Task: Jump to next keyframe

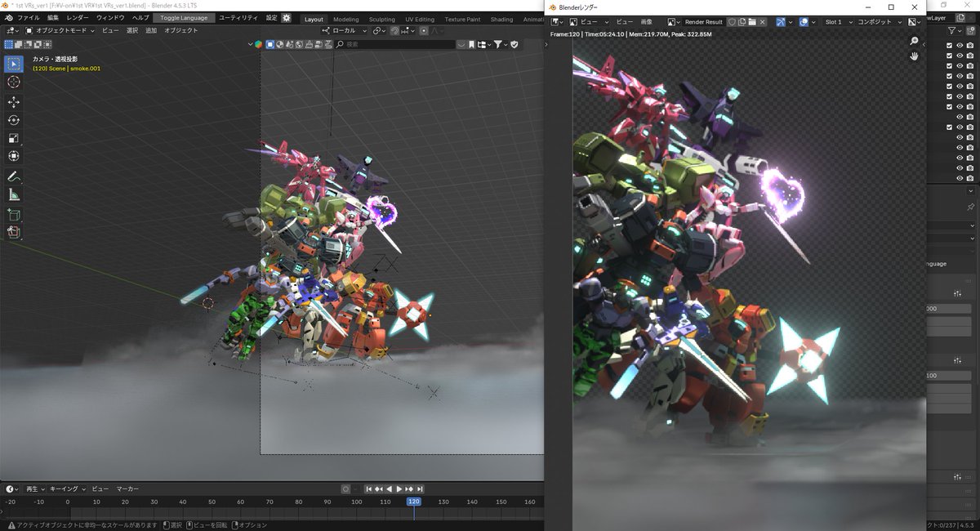Action: [409, 489]
